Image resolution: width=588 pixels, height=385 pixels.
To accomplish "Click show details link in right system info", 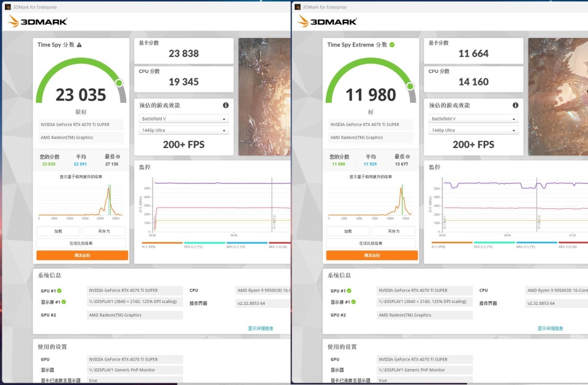I will tap(551, 329).
